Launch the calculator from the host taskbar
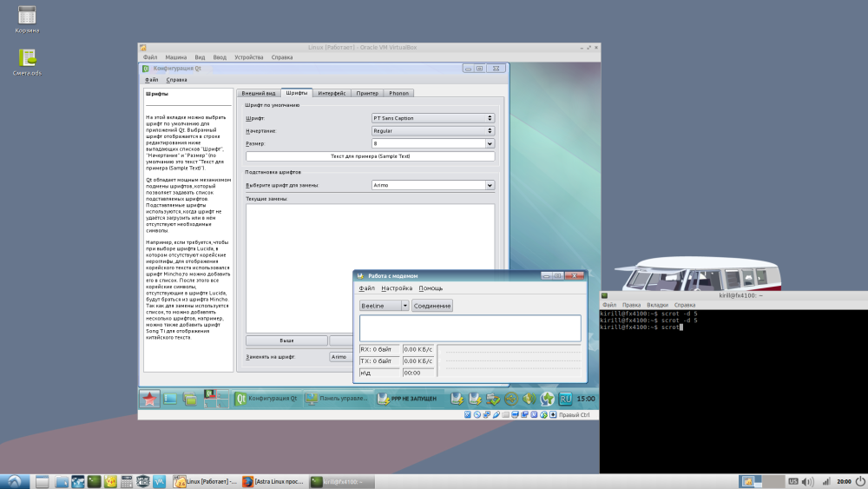The image size is (868, 489). pos(127,481)
